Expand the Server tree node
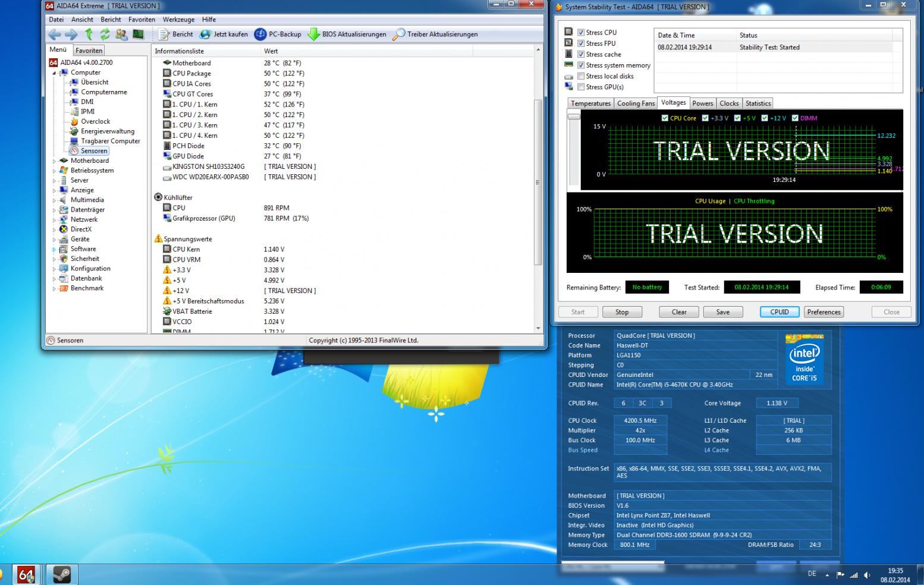 (54, 181)
